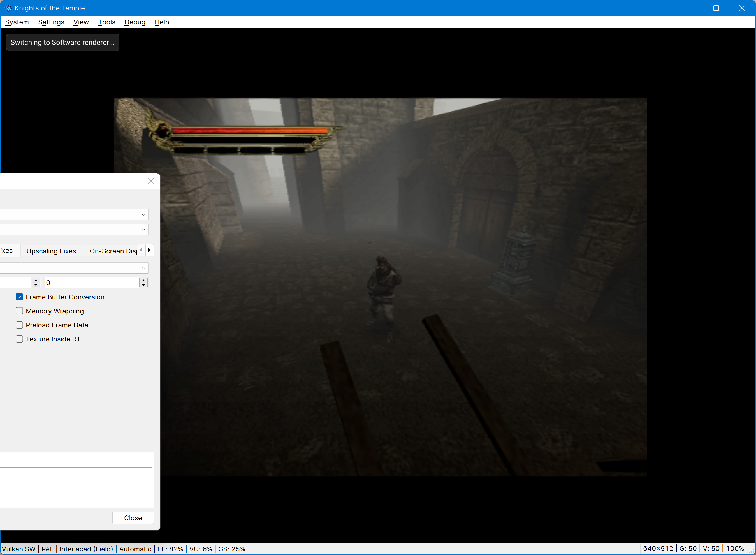Click the PAL region indicator in the status bar
756x555 pixels.
[x=48, y=549]
